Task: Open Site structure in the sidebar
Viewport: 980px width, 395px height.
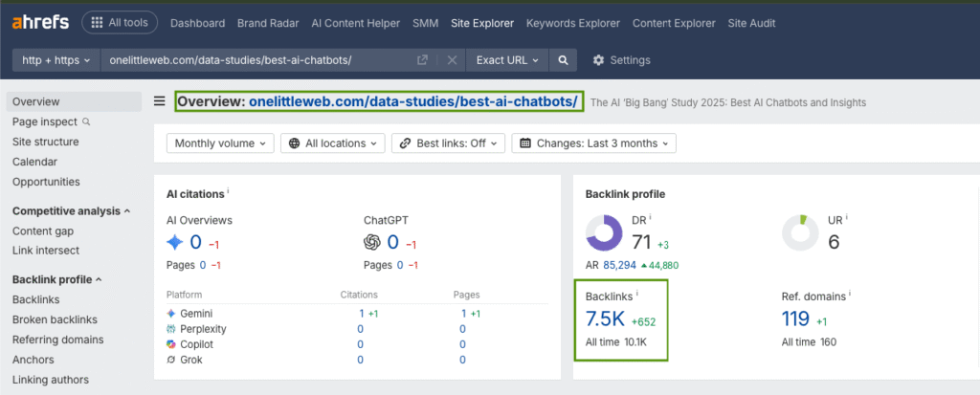Action: click(x=46, y=142)
